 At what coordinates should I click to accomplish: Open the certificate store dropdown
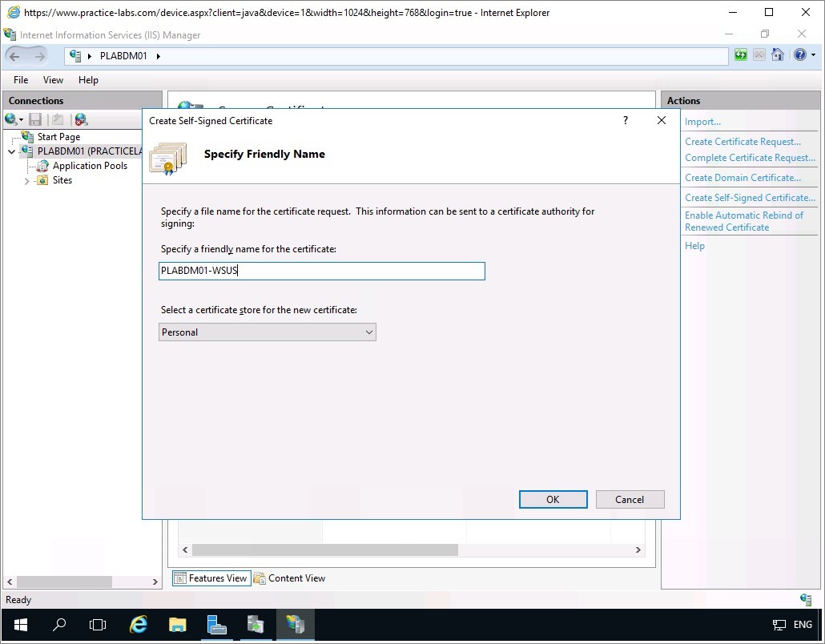click(x=268, y=332)
